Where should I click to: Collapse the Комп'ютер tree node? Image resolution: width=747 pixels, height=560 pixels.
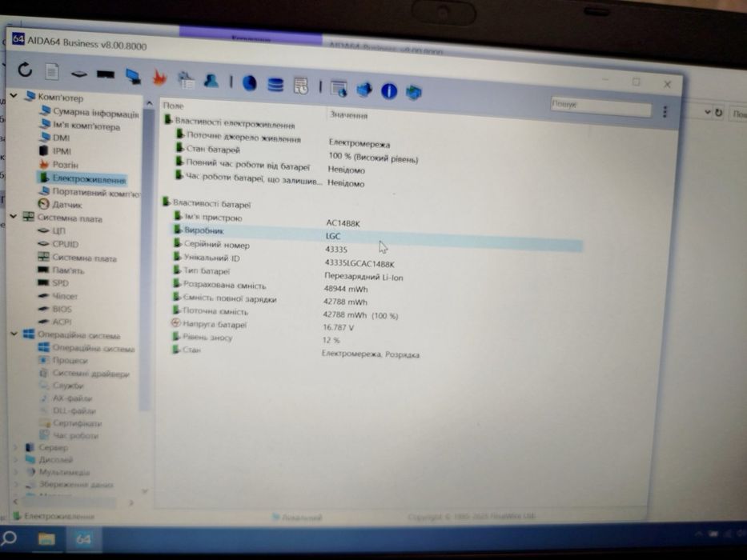14,96
